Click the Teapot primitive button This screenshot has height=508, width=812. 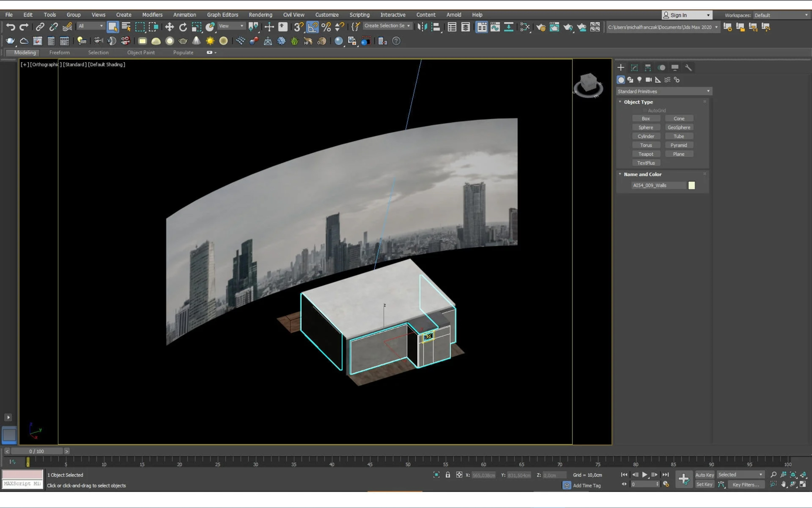pos(646,154)
